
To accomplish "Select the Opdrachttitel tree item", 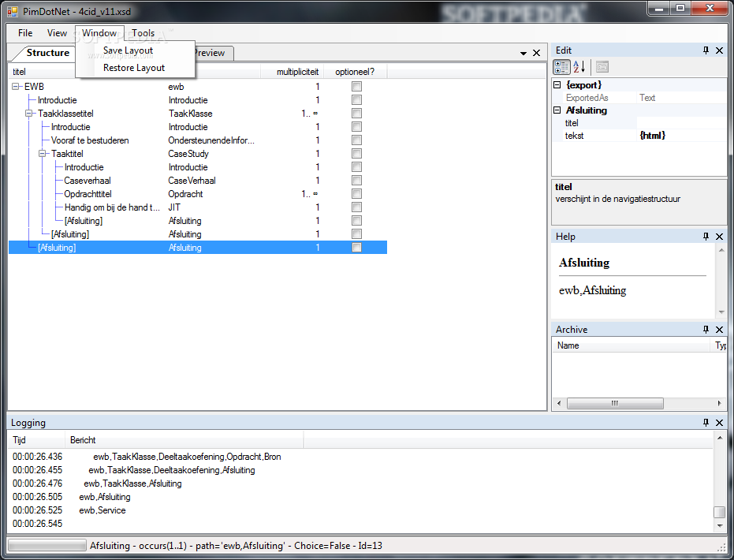I will [x=88, y=194].
